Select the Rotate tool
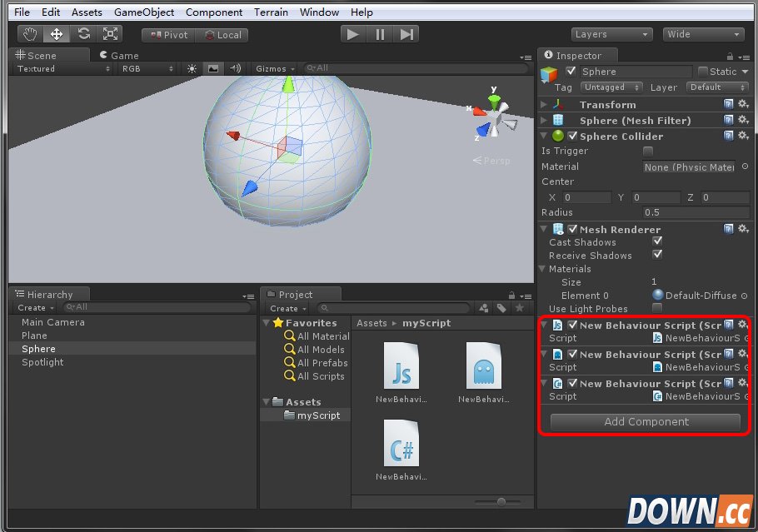This screenshot has width=758, height=532. 82,33
